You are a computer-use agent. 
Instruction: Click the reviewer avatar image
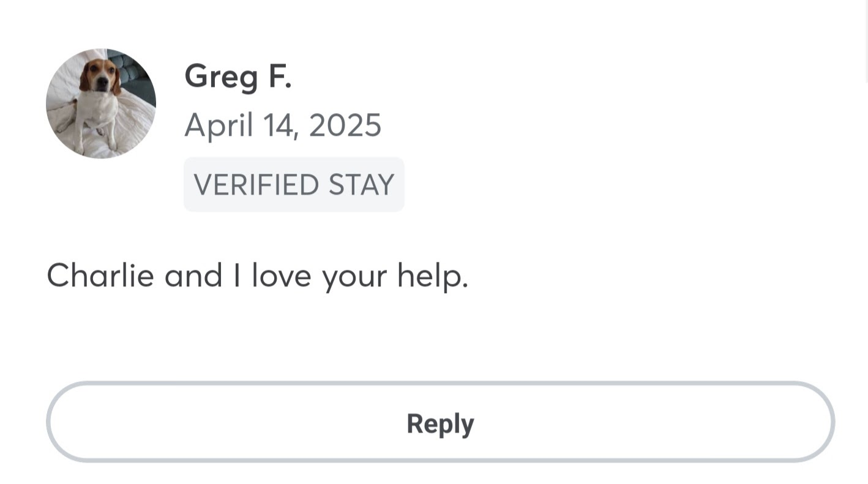pos(101,103)
